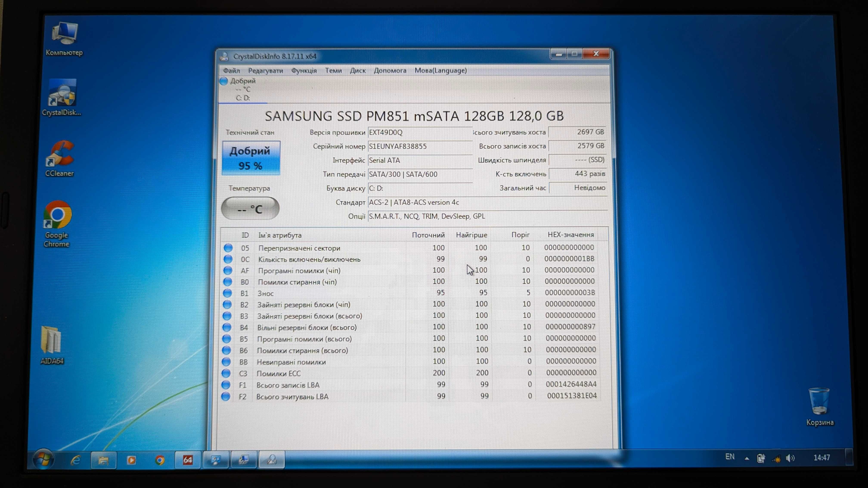Viewport: 868px width, 488px height.
Task: Click the Serial ATA interface field
Action: (420, 160)
